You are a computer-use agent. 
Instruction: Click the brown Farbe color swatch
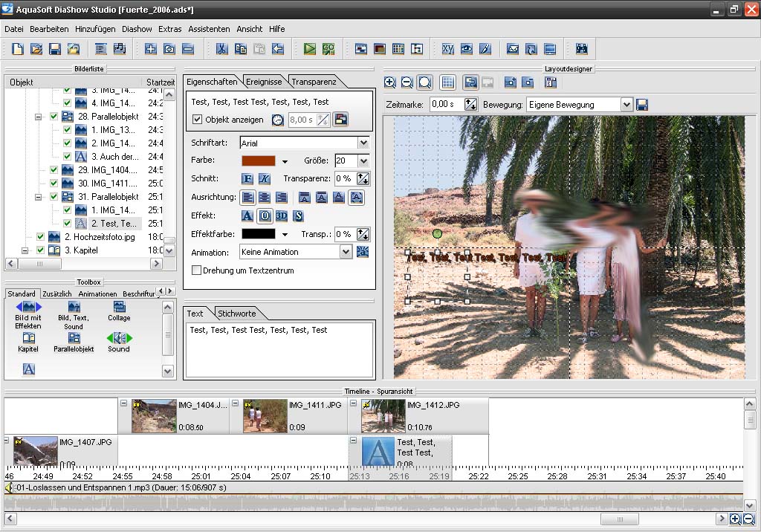tap(258, 161)
